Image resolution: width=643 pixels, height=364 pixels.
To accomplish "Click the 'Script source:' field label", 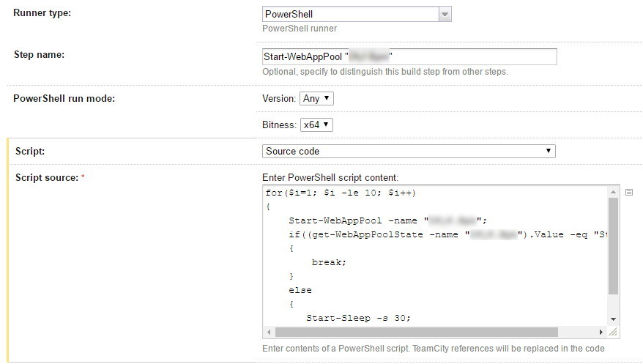I will 48,178.
